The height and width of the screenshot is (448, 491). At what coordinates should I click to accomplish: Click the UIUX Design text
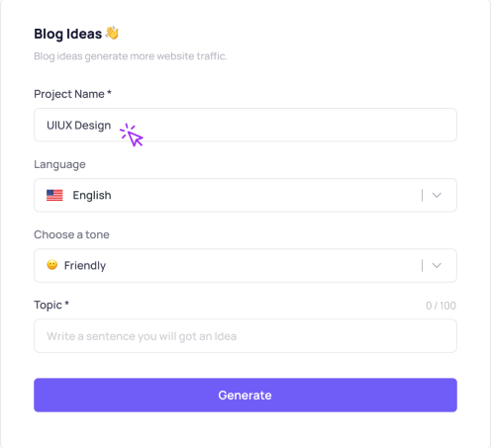click(x=79, y=126)
